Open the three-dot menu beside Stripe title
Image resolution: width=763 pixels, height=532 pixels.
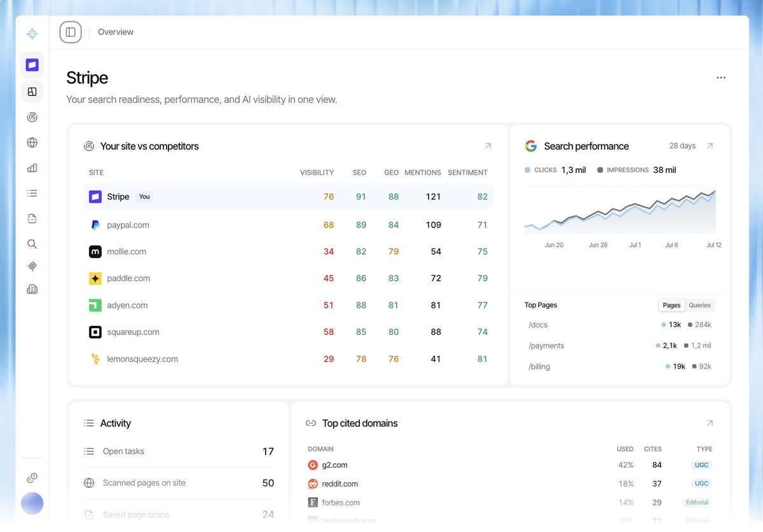coord(721,78)
